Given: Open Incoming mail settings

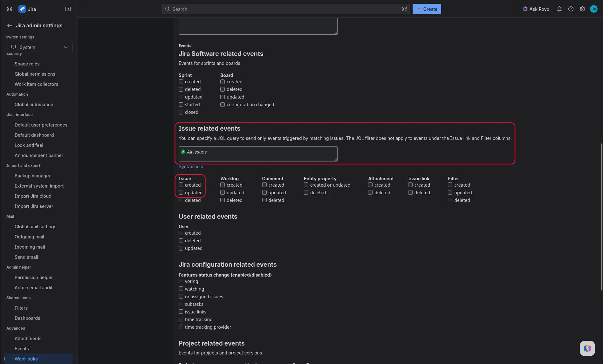Looking at the screenshot, I should click(30, 247).
